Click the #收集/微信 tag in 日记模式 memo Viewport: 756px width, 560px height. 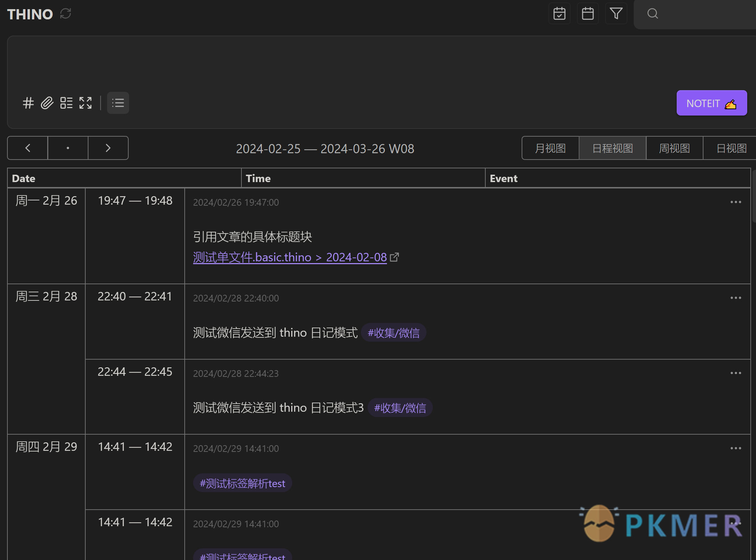[393, 333]
